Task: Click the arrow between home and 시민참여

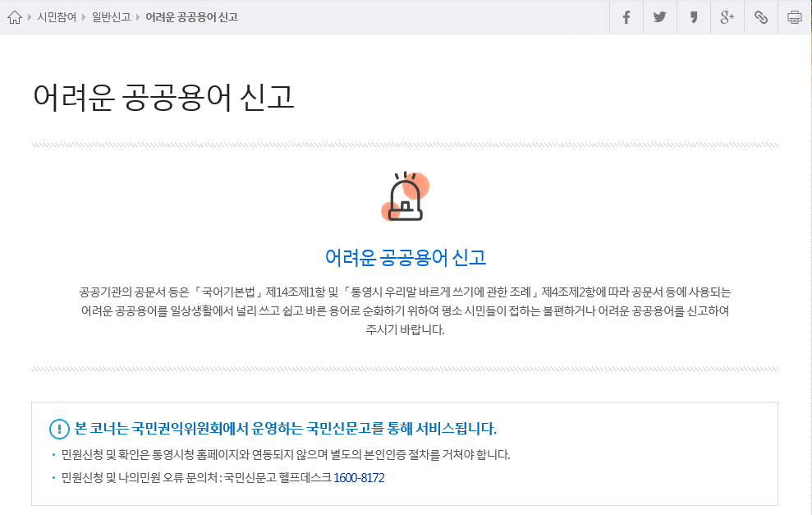Action: [30, 17]
